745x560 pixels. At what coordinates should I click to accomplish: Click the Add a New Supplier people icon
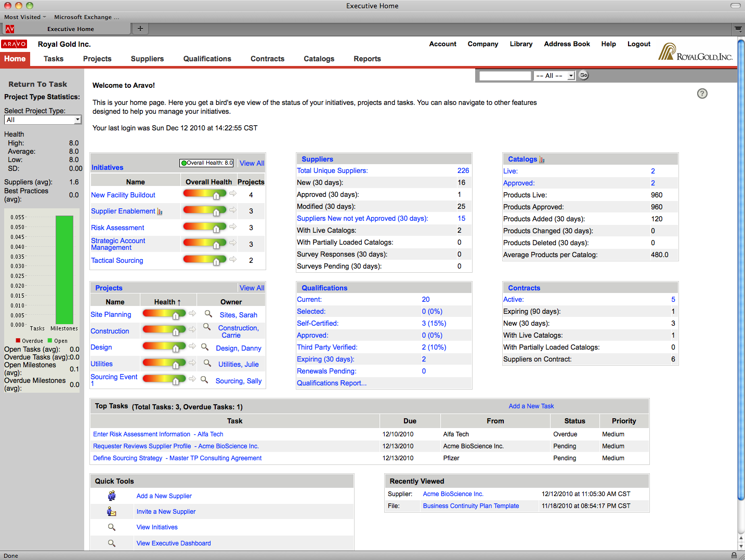[x=112, y=496]
